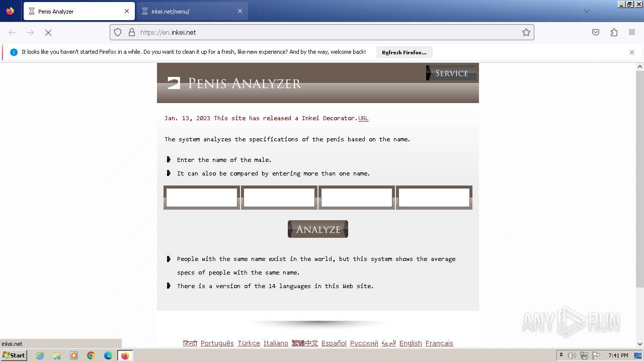Viewport: 644px width, 362px height.
Task: Switch language to Русский
Action: coord(364,343)
